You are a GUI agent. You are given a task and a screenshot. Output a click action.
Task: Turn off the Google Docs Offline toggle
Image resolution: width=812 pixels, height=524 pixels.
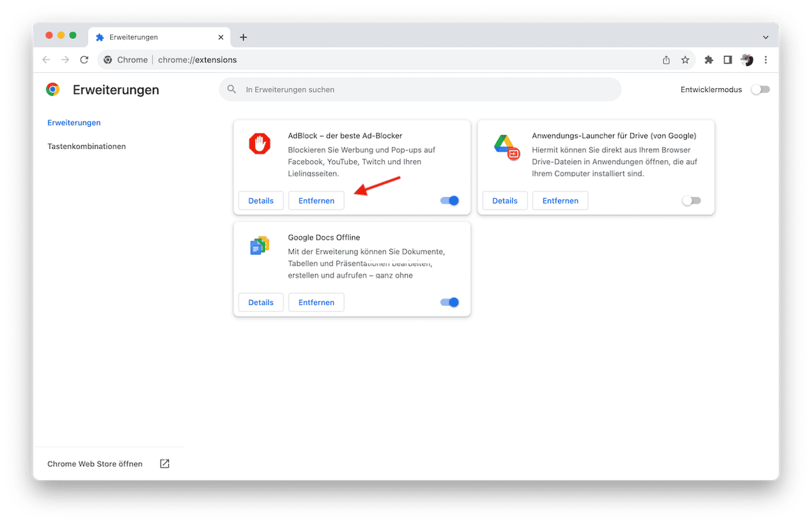[x=449, y=302]
